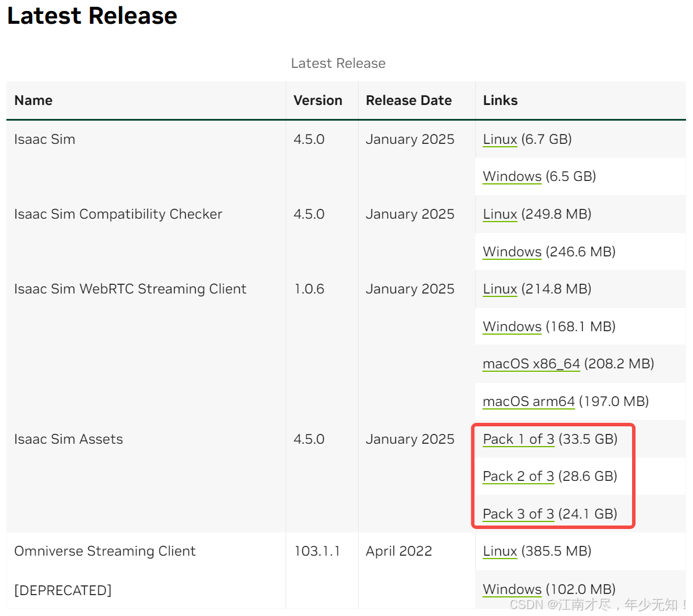Select the macOS arm64 download link
The width and height of the screenshot is (693, 616).
click(529, 401)
